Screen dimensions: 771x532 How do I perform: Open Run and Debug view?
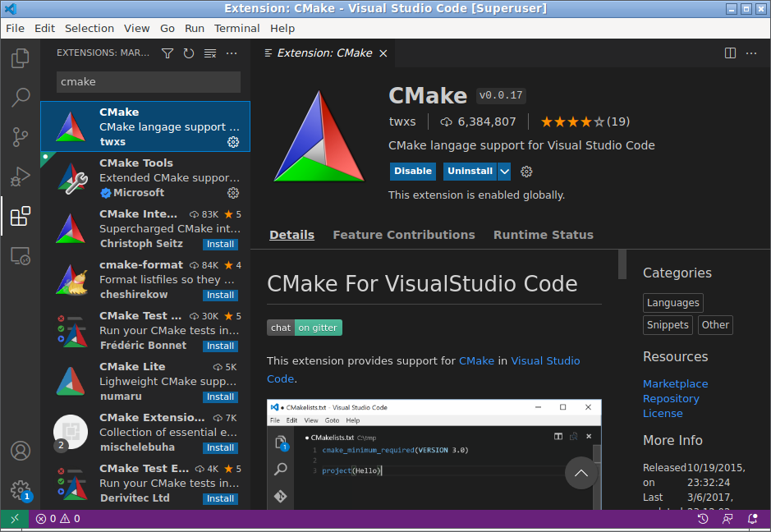point(21,176)
